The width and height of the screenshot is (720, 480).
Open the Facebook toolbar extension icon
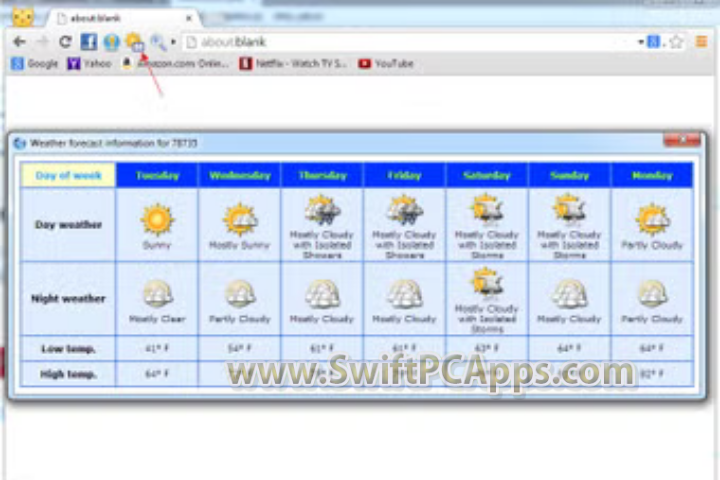tap(89, 42)
